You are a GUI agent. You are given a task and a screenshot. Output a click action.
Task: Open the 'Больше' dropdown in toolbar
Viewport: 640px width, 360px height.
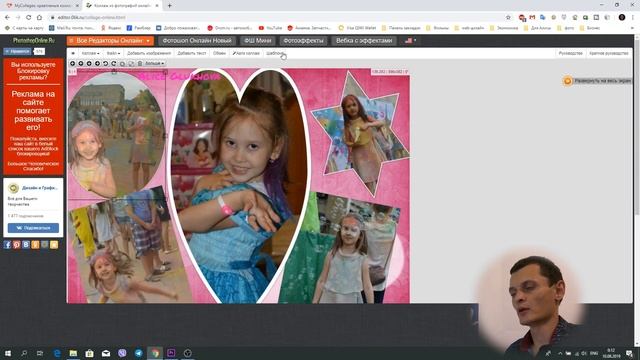pyautogui.click(x=155, y=63)
